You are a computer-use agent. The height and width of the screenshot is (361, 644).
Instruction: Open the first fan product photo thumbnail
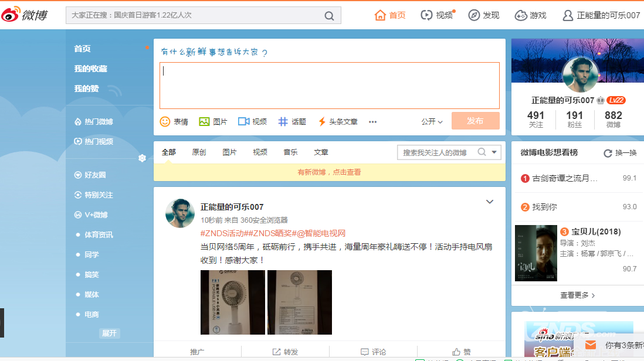[x=233, y=302]
